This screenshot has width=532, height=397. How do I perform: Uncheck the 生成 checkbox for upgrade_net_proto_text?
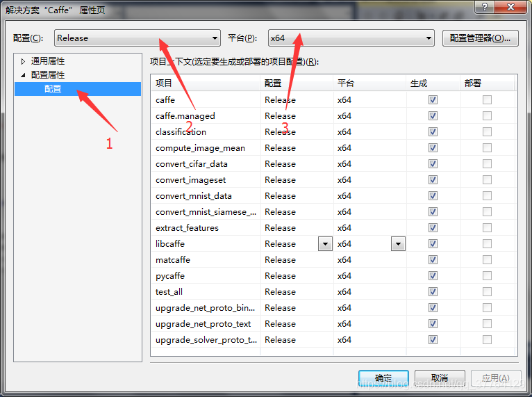[433, 323]
